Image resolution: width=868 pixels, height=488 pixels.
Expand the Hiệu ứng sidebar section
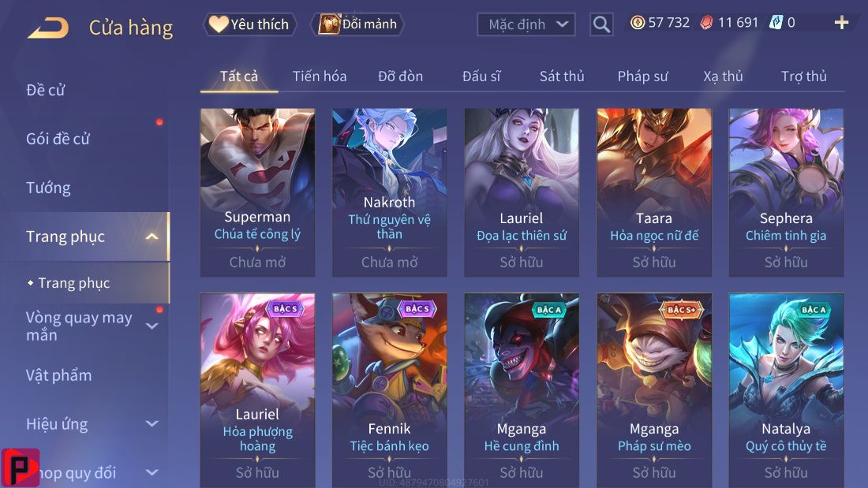[x=152, y=424]
